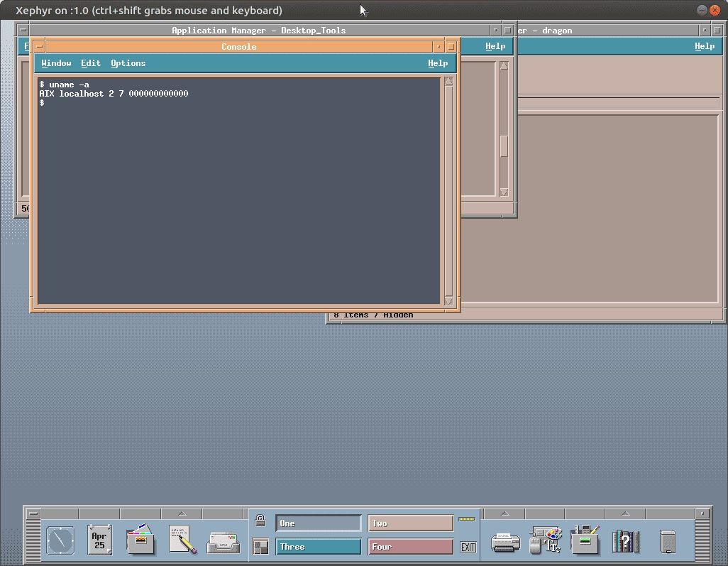Expand the subpanel arrow above Help Manager
The image size is (728, 566).
click(x=625, y=513)
